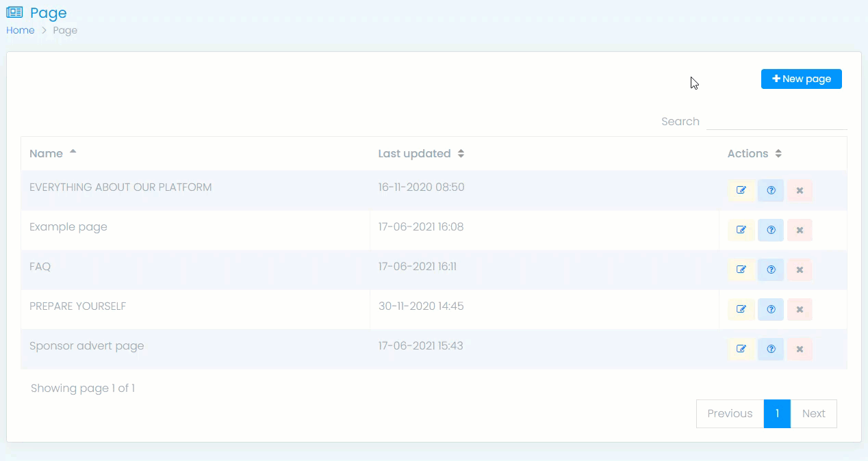868x461 pixels.
Task: Edit the Sponsor advert page
Action: [741, 349]
